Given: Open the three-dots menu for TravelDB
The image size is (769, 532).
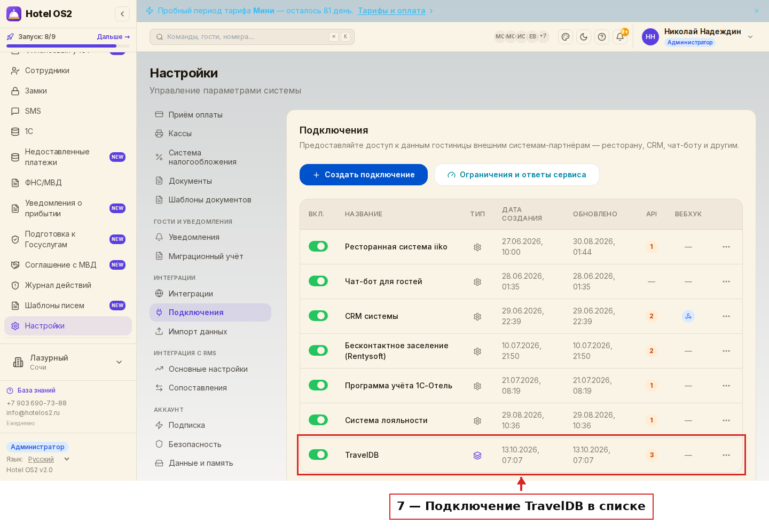Looking at the screenshot, I should (x=726, y=455).
